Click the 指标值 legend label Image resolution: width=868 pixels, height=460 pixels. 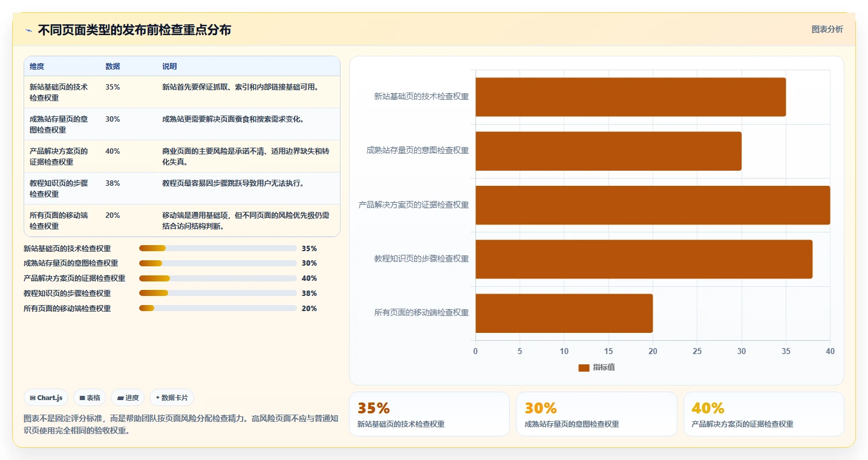click(x=604, y=367)
